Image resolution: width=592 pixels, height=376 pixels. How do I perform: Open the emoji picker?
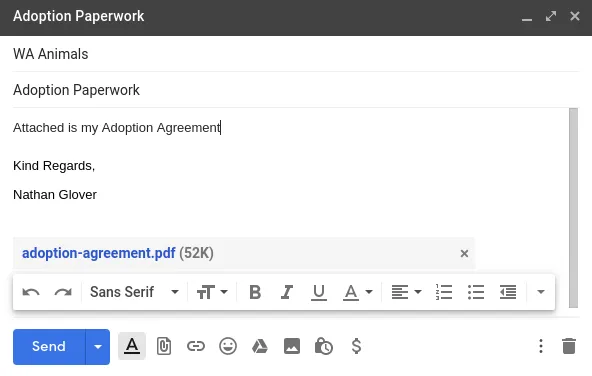click(228, 346)
